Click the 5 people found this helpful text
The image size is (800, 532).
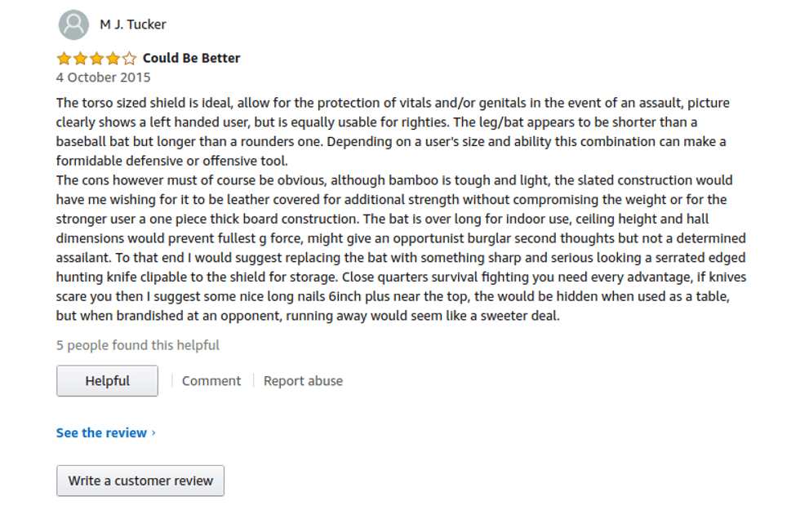137,345
